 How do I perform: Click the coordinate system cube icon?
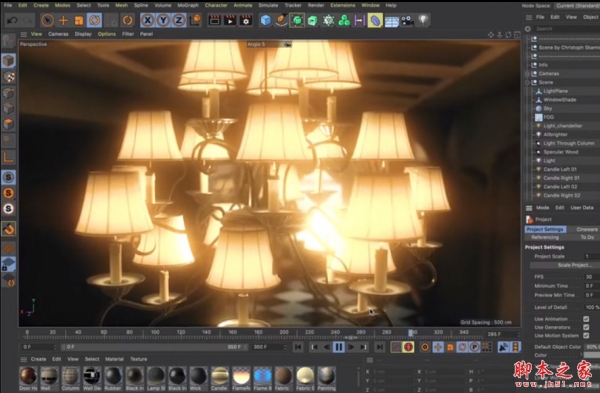point(196,20)
